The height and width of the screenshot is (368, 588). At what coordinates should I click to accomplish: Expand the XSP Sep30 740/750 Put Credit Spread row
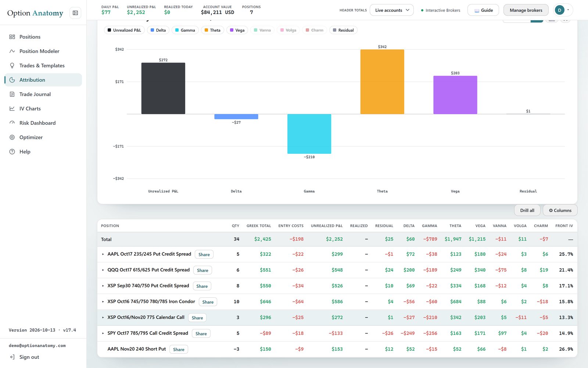(x=103, y=286)
